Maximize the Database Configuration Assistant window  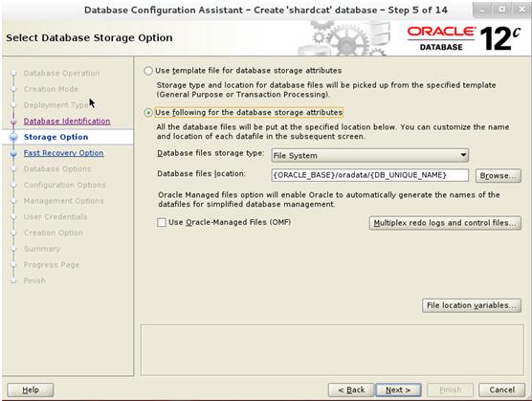(501, 10)
